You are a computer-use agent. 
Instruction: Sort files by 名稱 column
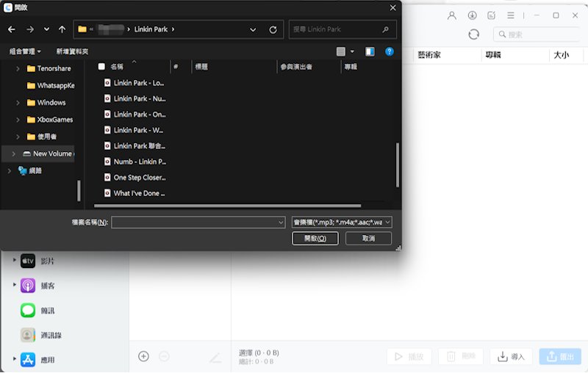click(x=117, y=67)
